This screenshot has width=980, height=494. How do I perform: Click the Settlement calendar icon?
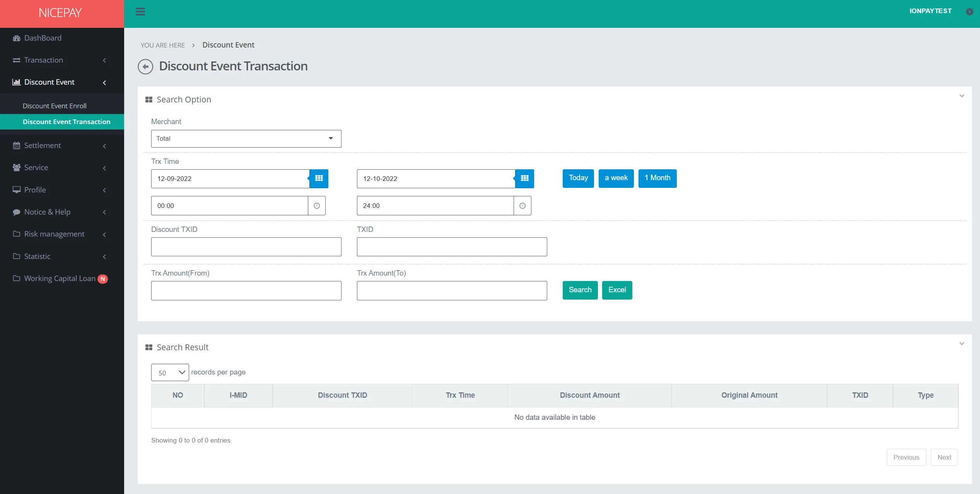(16, 146)
